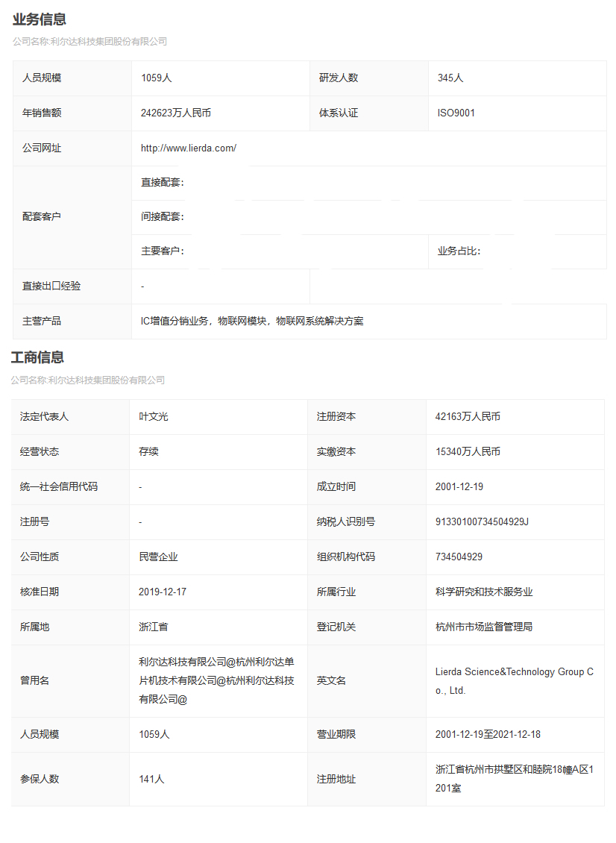Click the '参保人数' label
The width and height of the screenshot is (616, 843).
(40, 779)
